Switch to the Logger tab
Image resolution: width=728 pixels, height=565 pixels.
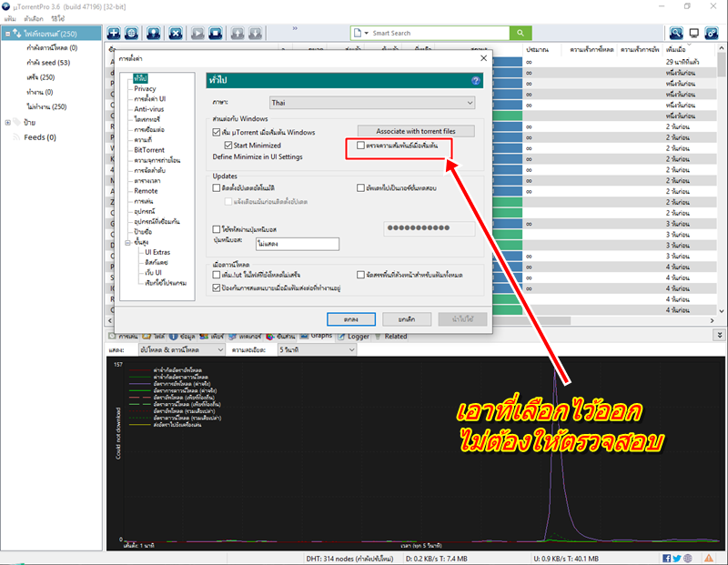coord(354,336)
